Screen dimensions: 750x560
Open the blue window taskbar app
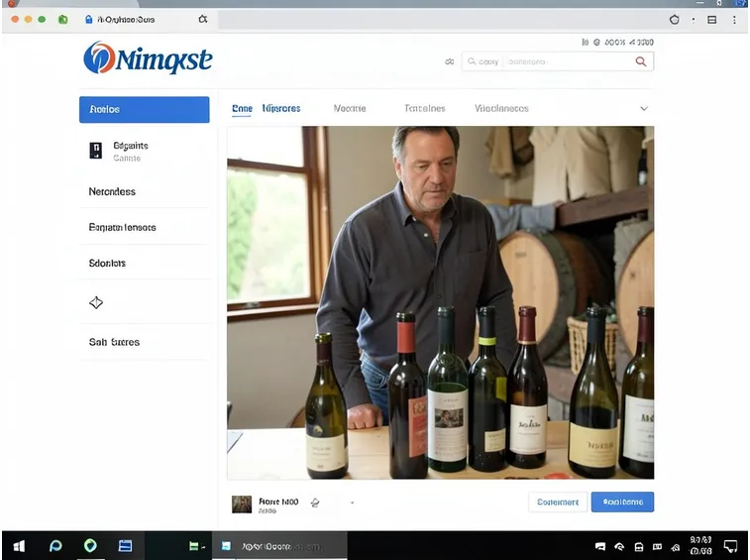tap(125, 546)
